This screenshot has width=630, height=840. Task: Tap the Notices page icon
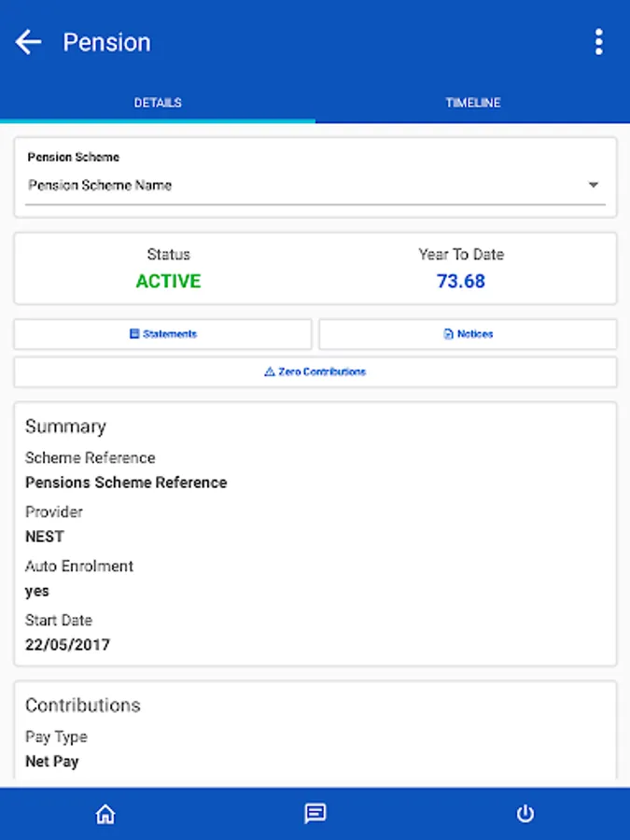[448, 334]
